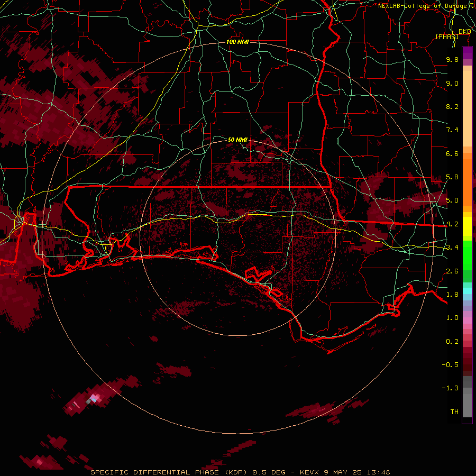Select the 4.2 legend value
The image size is (476, 476).
[452, 224]
